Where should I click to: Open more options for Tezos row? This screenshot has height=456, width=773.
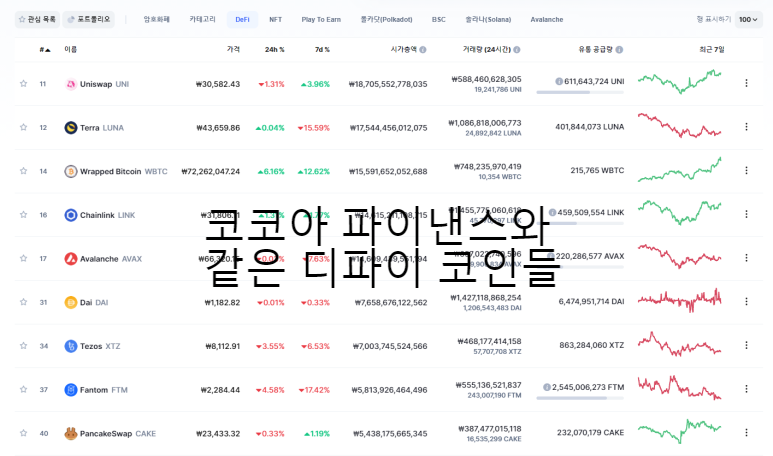tap(746, 345)
